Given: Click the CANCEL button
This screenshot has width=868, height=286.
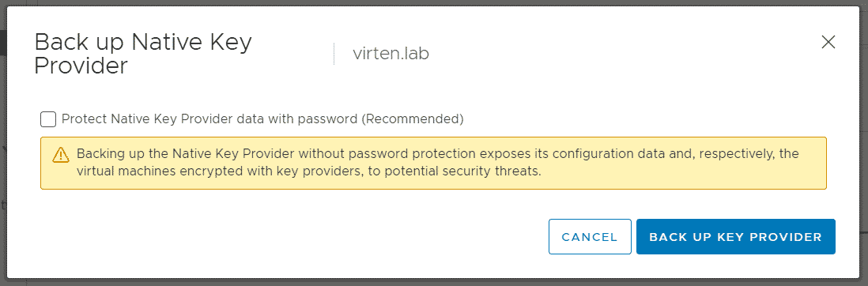Looking at the screenshot, I should click(x=590, y=237).
